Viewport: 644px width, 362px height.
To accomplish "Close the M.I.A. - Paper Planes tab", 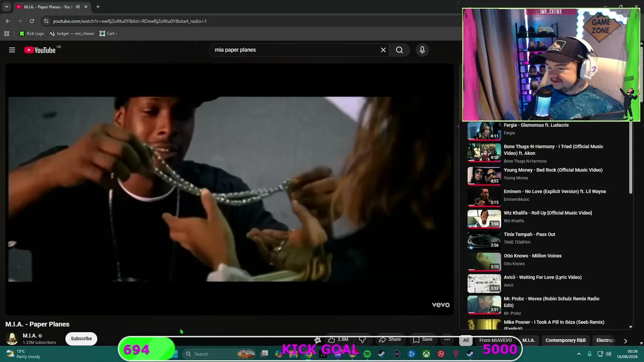I will (86, 7).
